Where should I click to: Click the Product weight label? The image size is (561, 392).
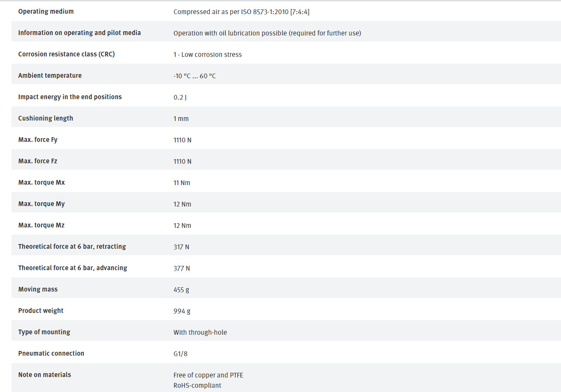point(41,311)
